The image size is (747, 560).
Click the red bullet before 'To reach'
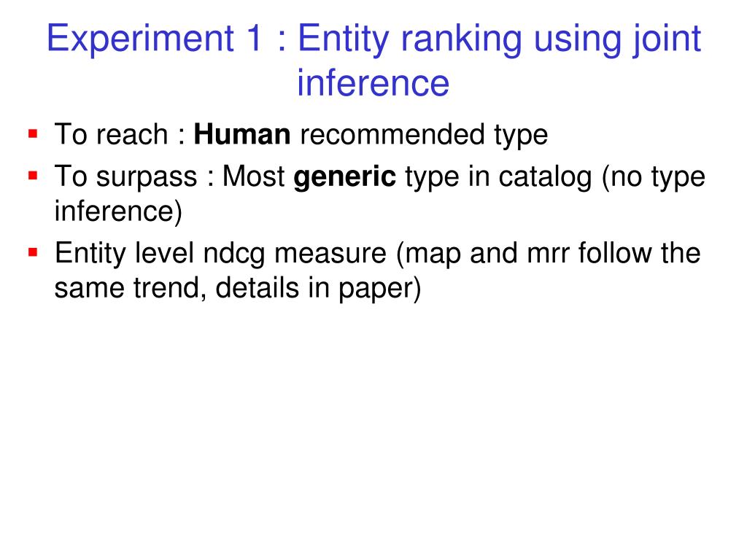coord(33,133)
